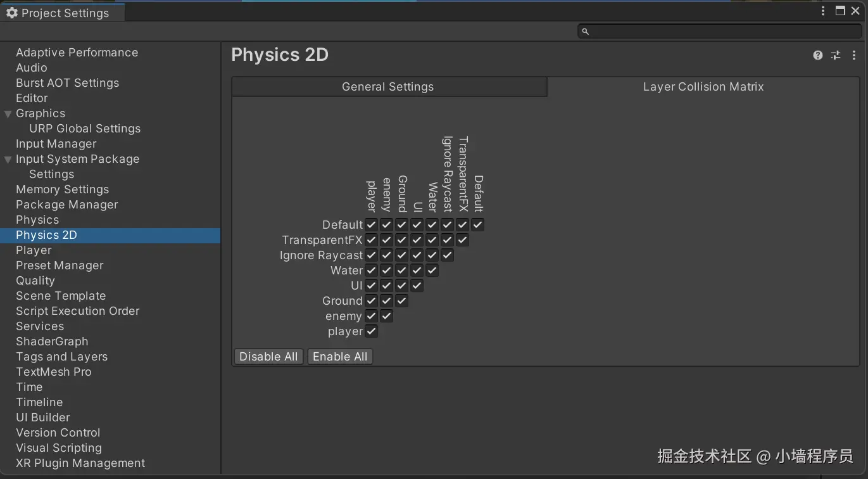Click the presets slider icon
This screenshot has width=868, height=479.
click(836, 55)
